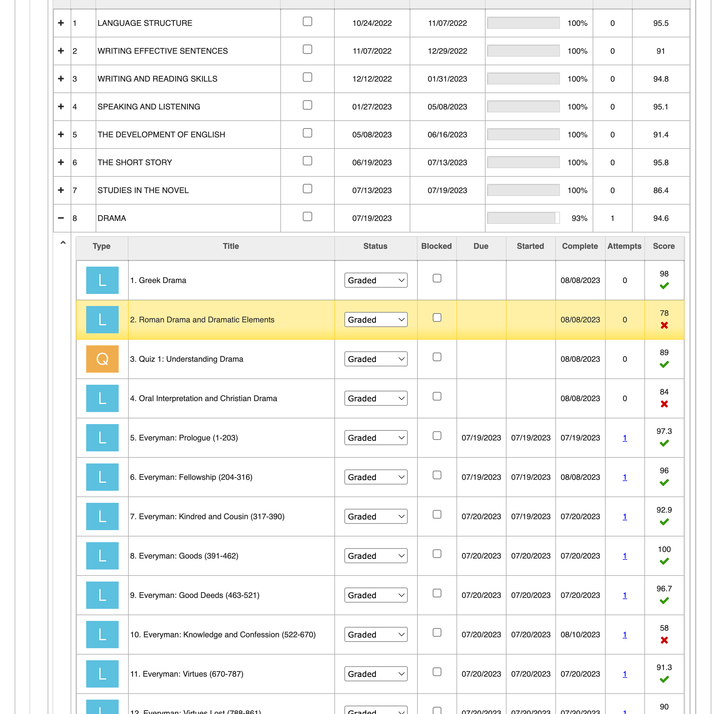
Task: Open attempts link for Everyman: Fellowship (204-316)
Action: 625,477
